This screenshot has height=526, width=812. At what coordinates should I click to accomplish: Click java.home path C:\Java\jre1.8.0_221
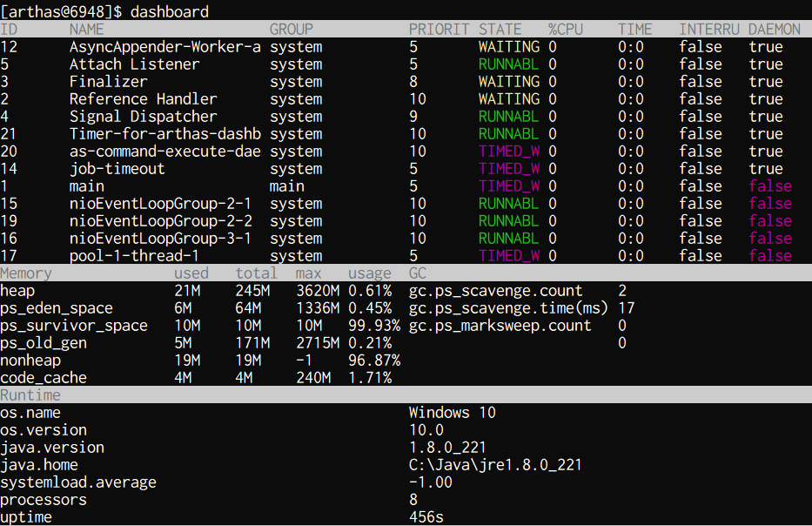495,465
